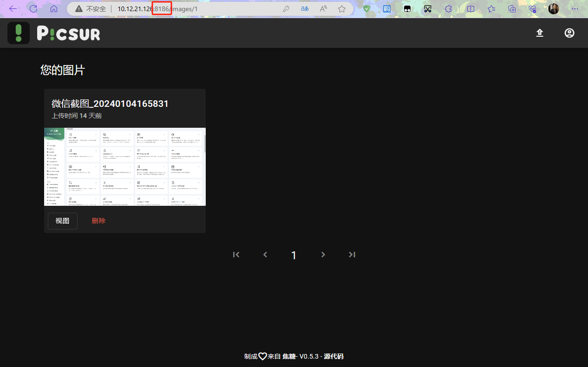Bookmark this page with the star icon
The height and width of the screenshot is (367, 588).
point(342,9)
